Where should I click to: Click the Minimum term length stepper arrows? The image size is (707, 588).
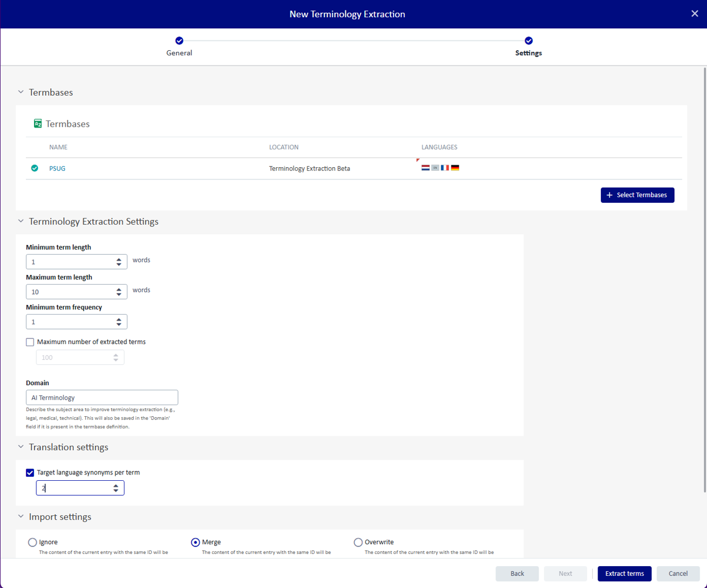point(119,262)
